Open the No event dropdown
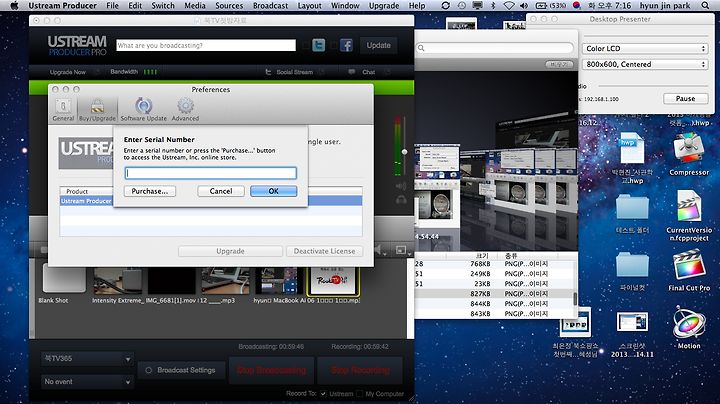720x404 pixels. [x=87, y=382]
